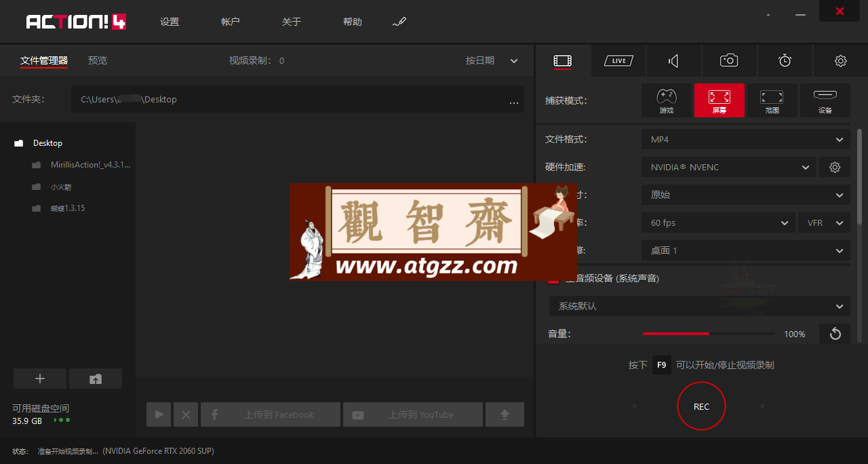Toggle system audio device checkbox
The image size is (868, 464).
pos(553,278)
